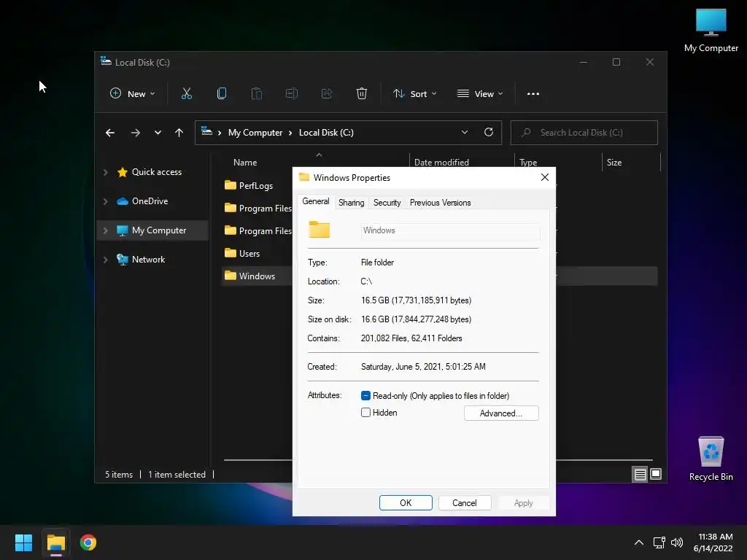This screenshot has height=560, width=747.
Task: Launch Google Chrome from the taskbar
Action: pyautogui.click(x=88, y=542)
